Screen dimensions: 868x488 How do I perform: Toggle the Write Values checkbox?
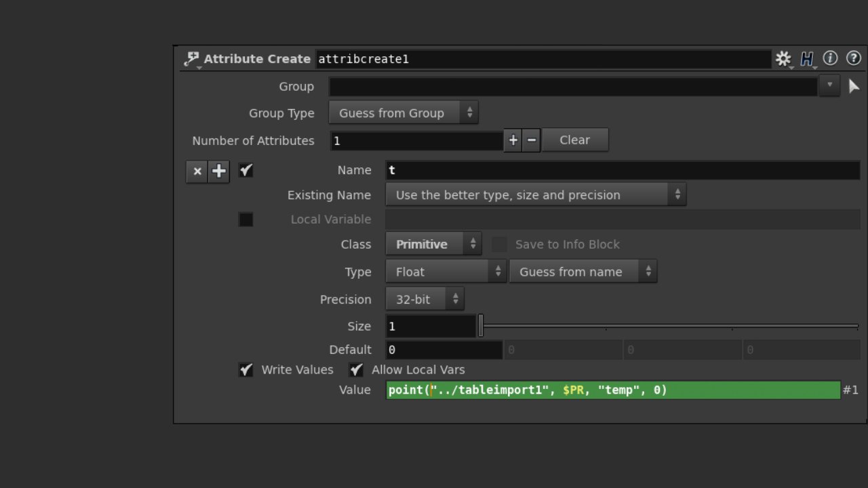coord(245,370)
